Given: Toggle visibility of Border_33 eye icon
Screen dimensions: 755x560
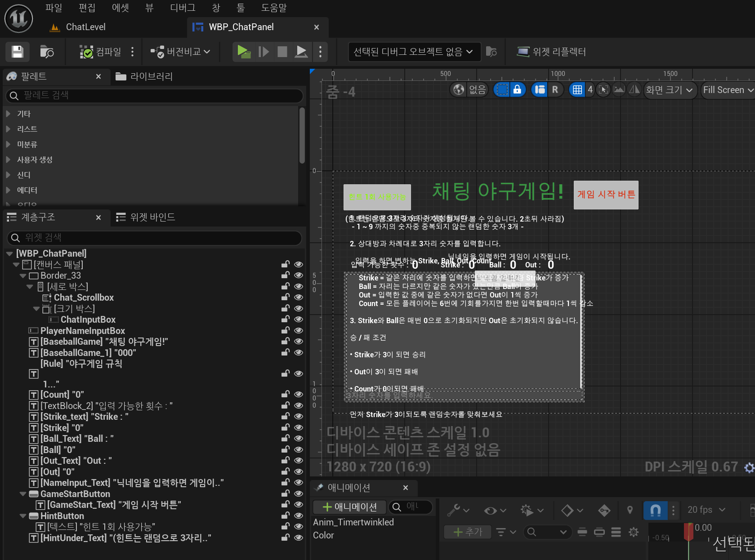Looking at the screenshot, I should [299, 276].
